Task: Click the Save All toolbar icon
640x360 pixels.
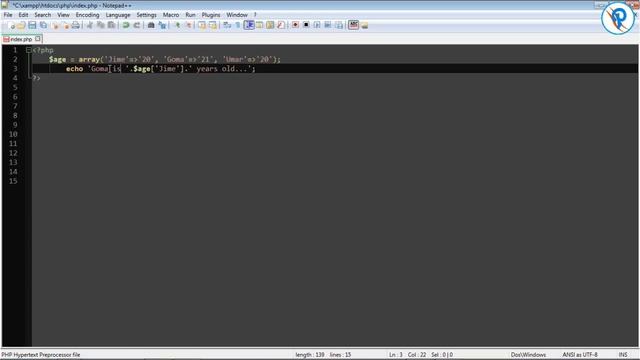Action: click(43, 25)
